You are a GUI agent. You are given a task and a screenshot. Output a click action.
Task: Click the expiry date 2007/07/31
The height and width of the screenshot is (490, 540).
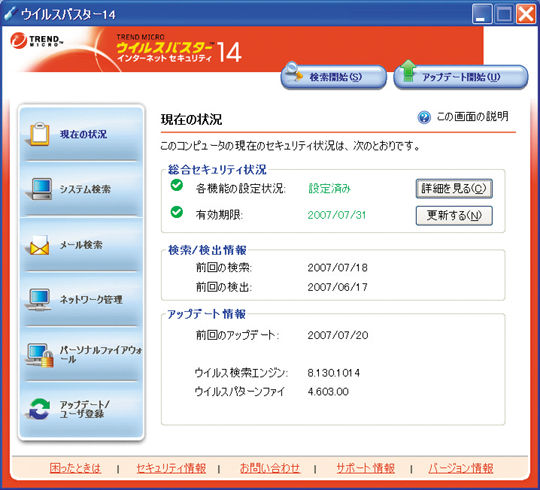337,215
